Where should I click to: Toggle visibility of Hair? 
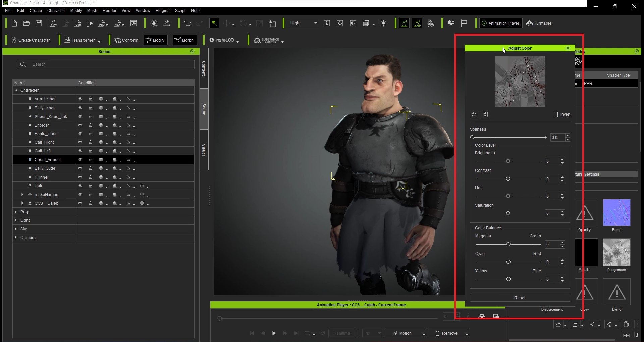(x=80, y=186)
